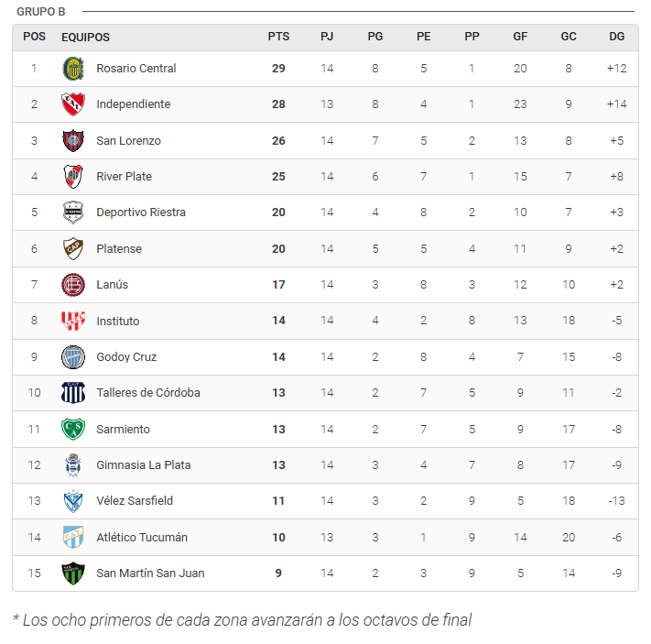Select the Talleres de Córdoba crest

tap(72, 393)
